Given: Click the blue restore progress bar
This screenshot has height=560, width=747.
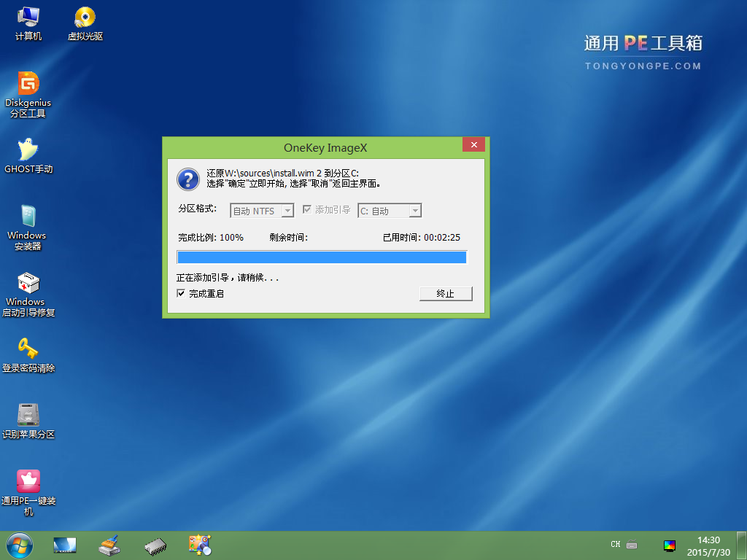Looking at the screenshot, I should [x=322, y=257].
